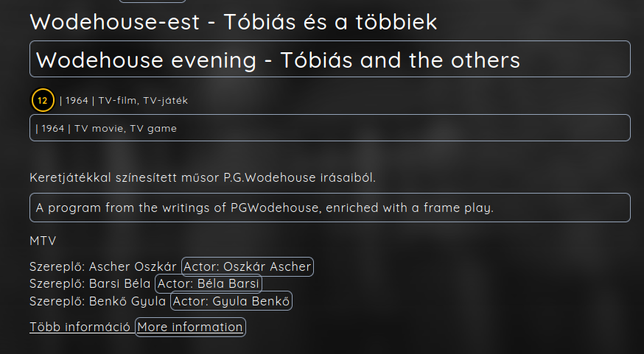Select Szereplő: Barsi Béla cast entry

pyautogui.click(x=90, y=283)
